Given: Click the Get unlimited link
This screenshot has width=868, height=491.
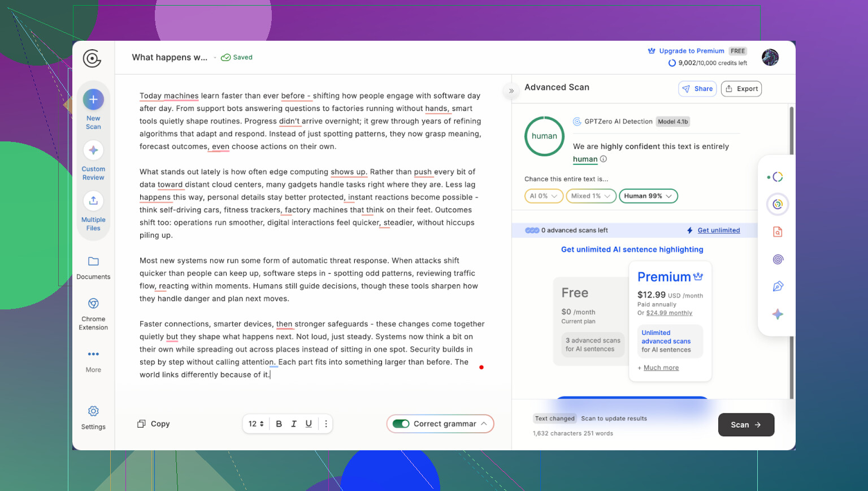Looking at the screenshot, I should pyautogui.click(x=718, y=230).
